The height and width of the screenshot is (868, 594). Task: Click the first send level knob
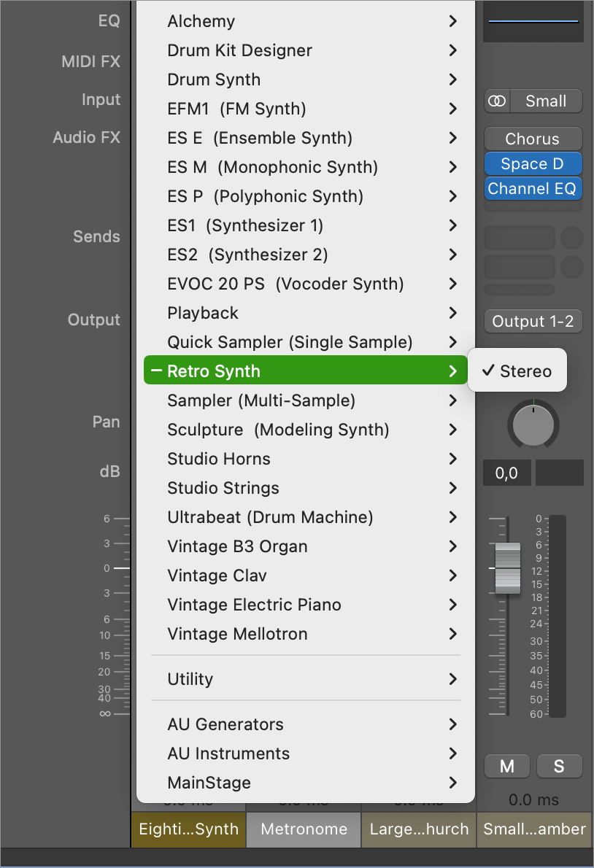572,238
